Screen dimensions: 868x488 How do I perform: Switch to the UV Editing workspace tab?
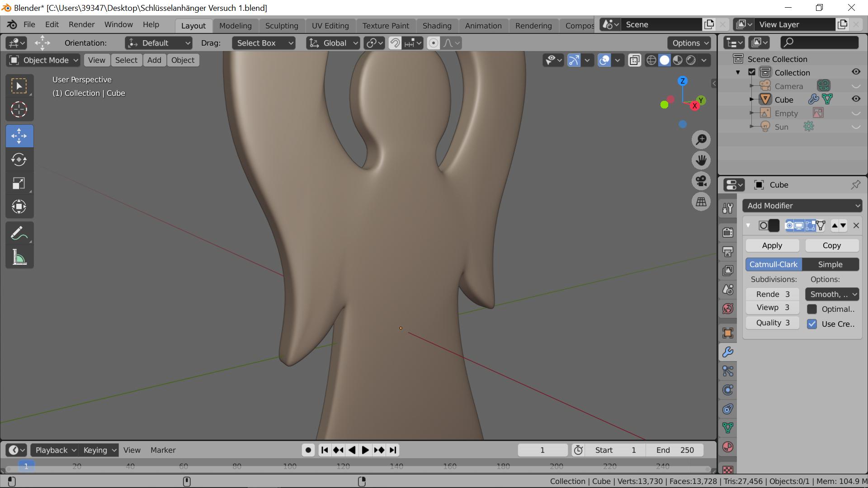coord(330,26)
